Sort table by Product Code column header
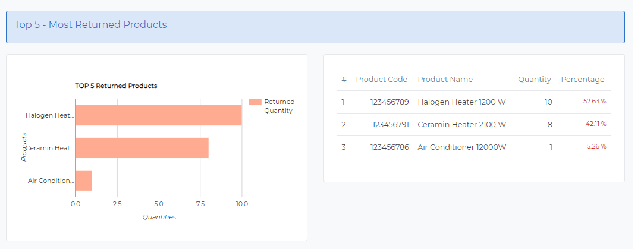Screen dimensions: 644x249 point(381,80)
